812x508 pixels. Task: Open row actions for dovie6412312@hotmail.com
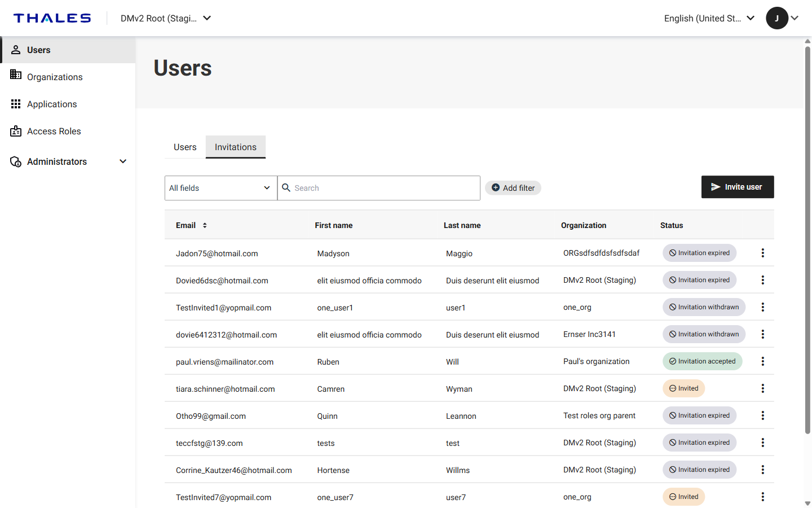(x=762, y=334)
